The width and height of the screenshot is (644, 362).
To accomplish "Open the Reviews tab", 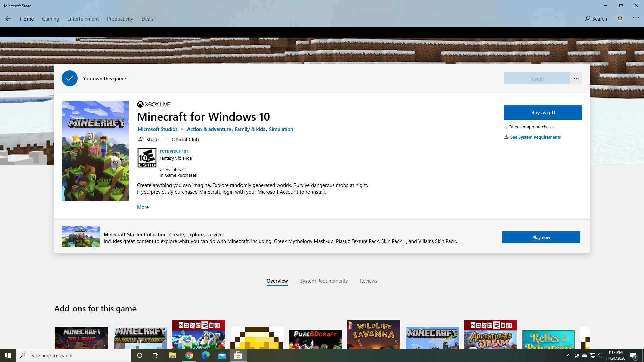I will tap(368, 281).
